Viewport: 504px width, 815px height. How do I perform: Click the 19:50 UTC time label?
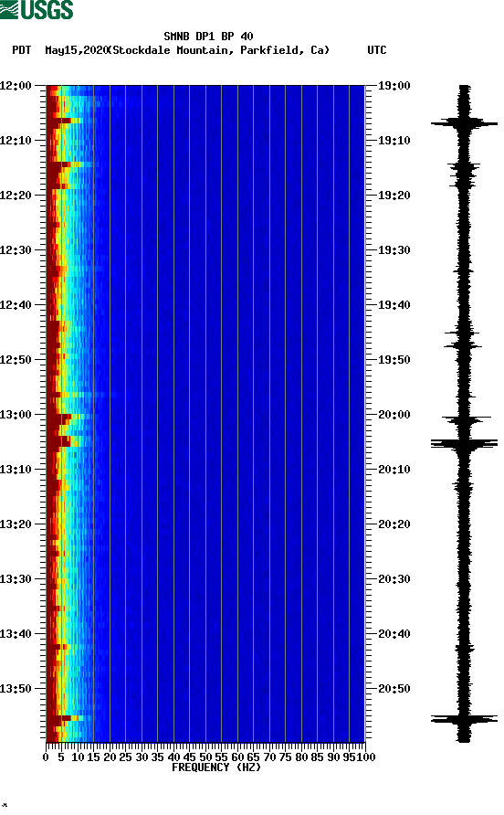tap(394, 360)
